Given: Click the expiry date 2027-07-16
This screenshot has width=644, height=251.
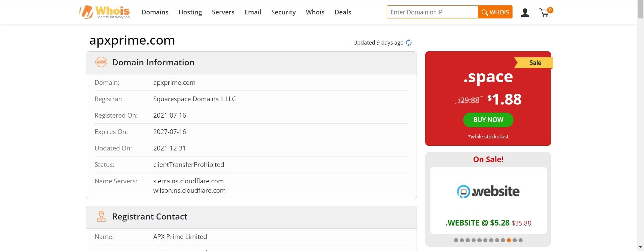Looking at the screenshot, I should point(169,132).
